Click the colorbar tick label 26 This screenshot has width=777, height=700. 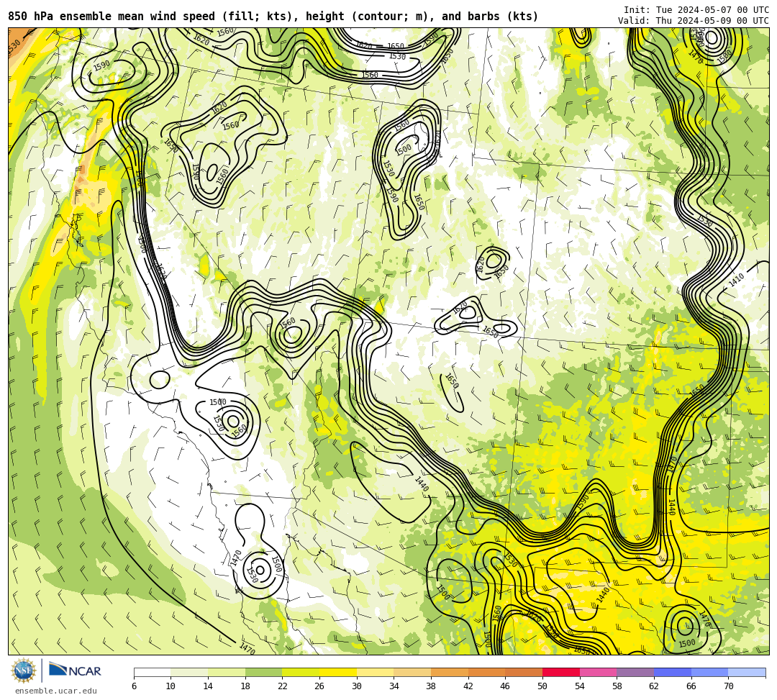(x=319, y=686)
